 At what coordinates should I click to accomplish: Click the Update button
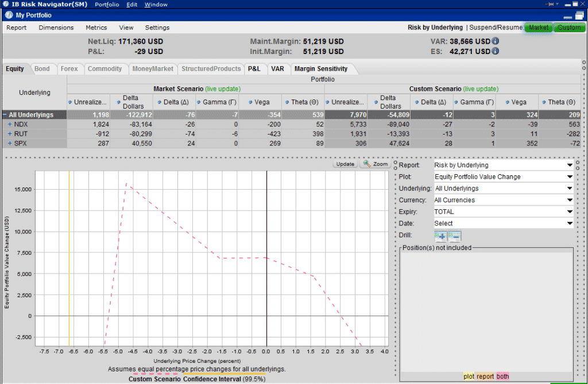(345, 164)
